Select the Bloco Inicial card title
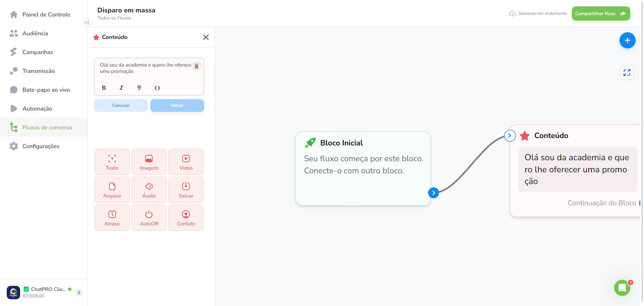This screenshot has height=306, width=644. pyautogui.click(x=341, y=143)
